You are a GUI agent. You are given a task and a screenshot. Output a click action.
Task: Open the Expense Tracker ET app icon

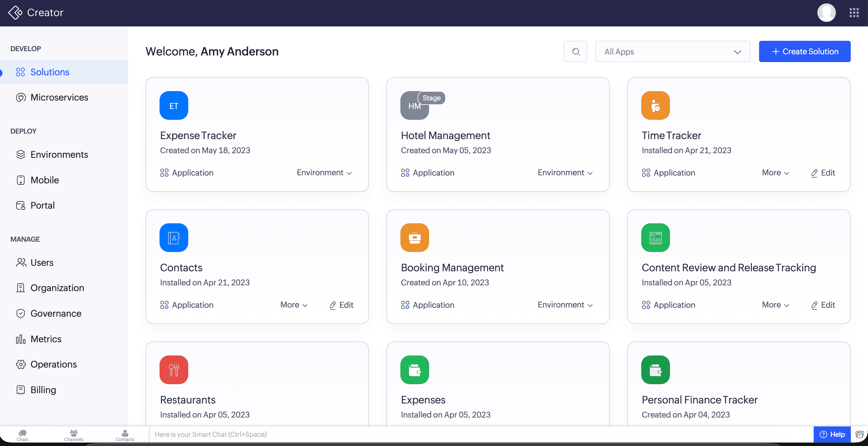(x=174, y=105)
